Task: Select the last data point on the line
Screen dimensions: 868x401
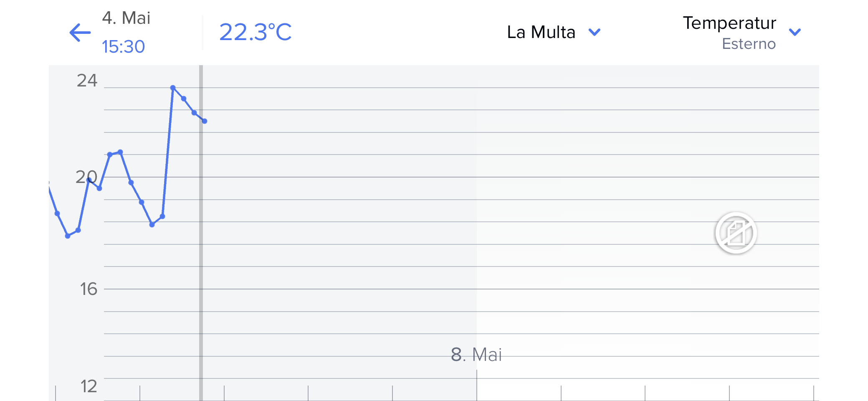Action: [205, 121]
